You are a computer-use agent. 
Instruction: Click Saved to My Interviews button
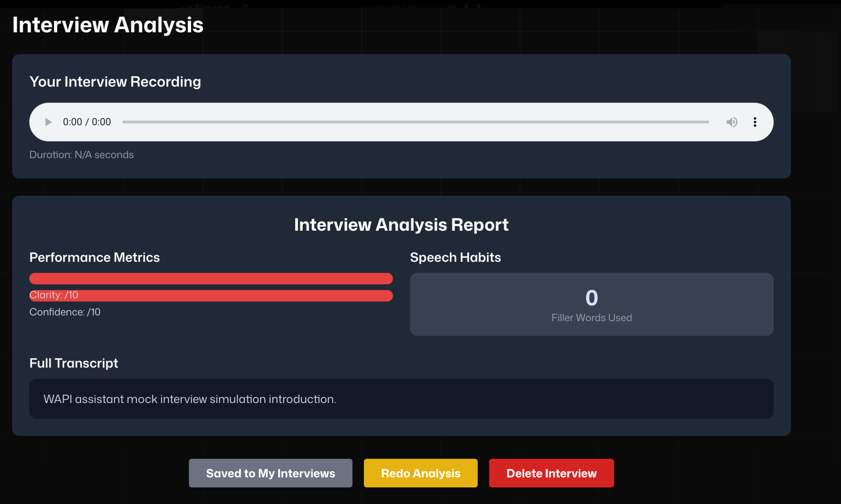coord(270,473)
